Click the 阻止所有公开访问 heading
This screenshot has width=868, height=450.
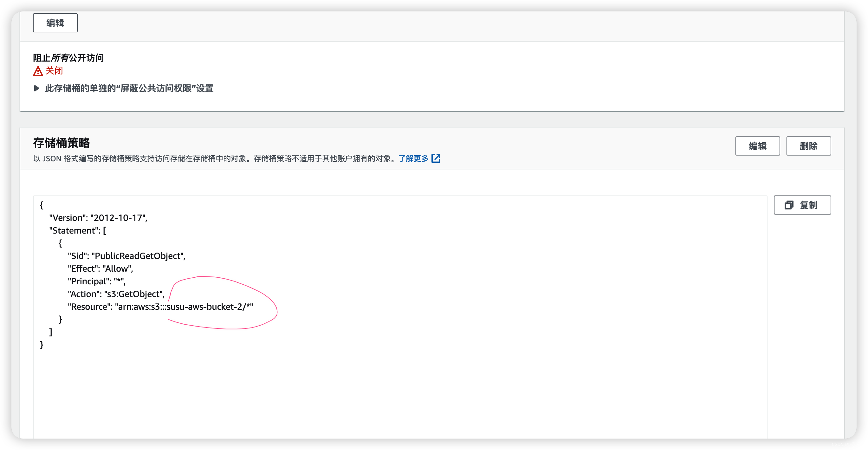(x=68, y=58)
